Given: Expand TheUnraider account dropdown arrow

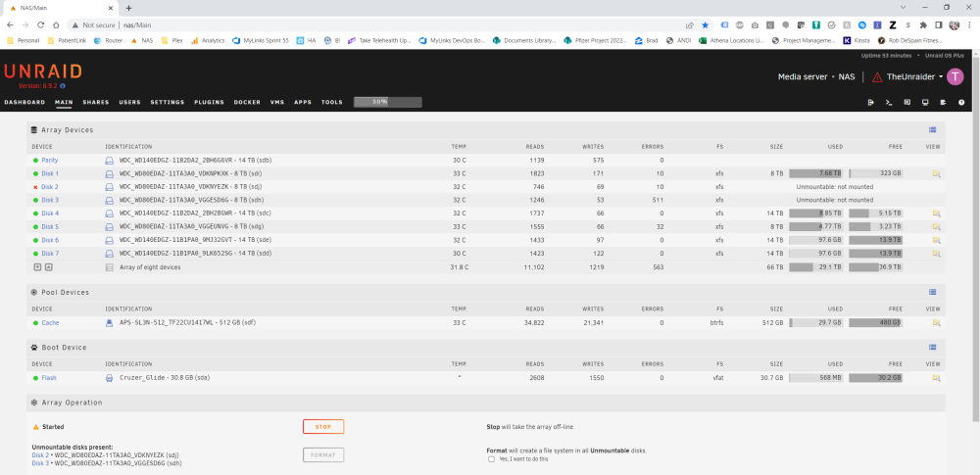Looking at the screenshot, I should [941, 76].
